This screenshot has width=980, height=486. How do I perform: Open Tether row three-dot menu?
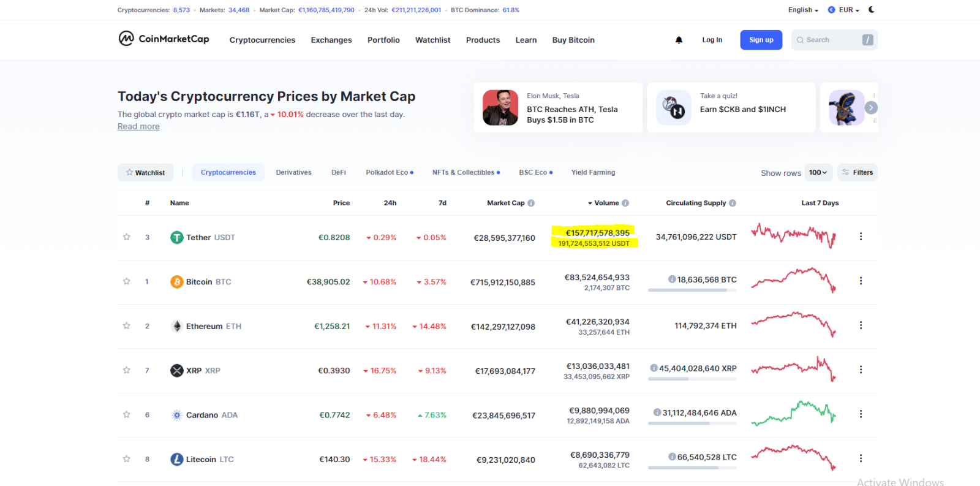click(x=861, y=237)
